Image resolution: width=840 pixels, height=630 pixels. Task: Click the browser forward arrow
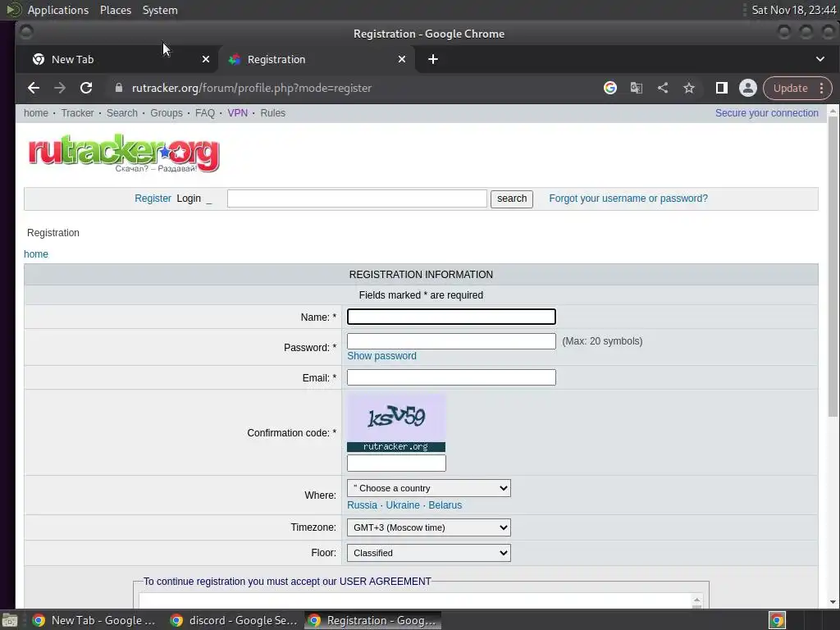[x=59, y=88]
